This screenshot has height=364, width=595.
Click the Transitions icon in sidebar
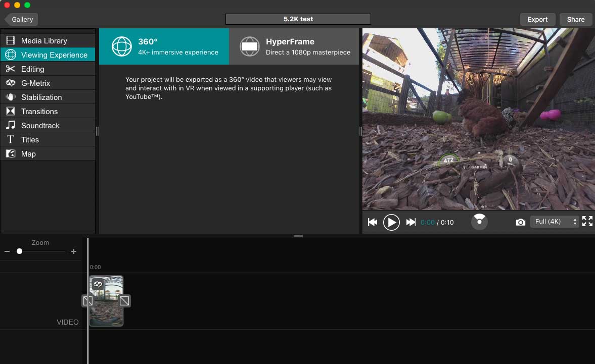11,112
